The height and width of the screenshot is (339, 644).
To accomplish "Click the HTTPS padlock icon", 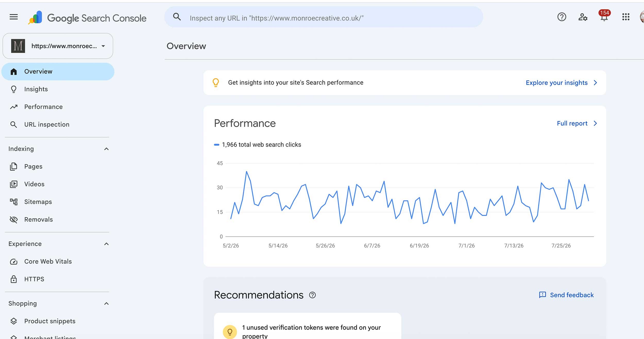I will tap(14, 279).
